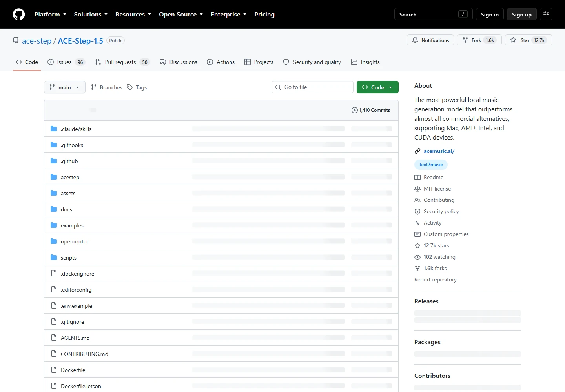Open the Contributing guidelines link
The width and height of the screenshot is (565, 392).
(434, 200)
